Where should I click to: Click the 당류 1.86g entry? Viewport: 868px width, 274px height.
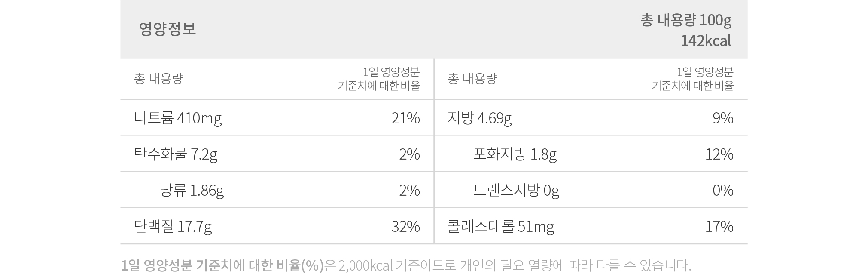[192, 190]
